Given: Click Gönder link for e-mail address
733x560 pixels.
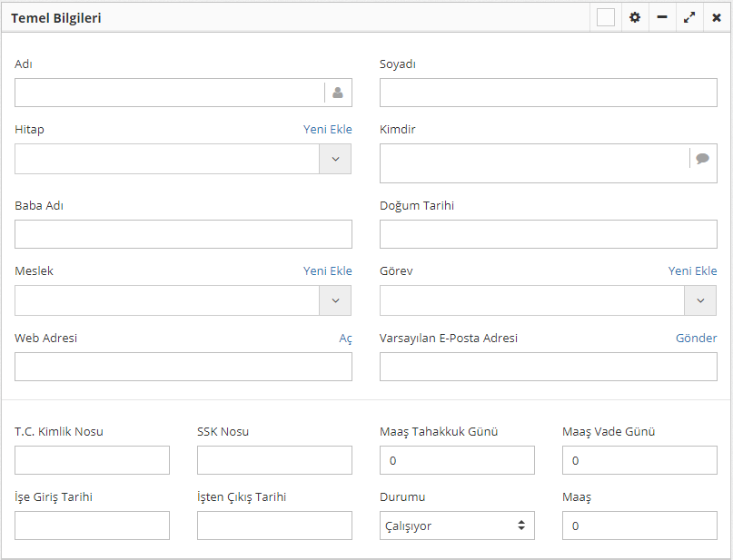Looking at the screenshot, I should click(x=696, y=339).
